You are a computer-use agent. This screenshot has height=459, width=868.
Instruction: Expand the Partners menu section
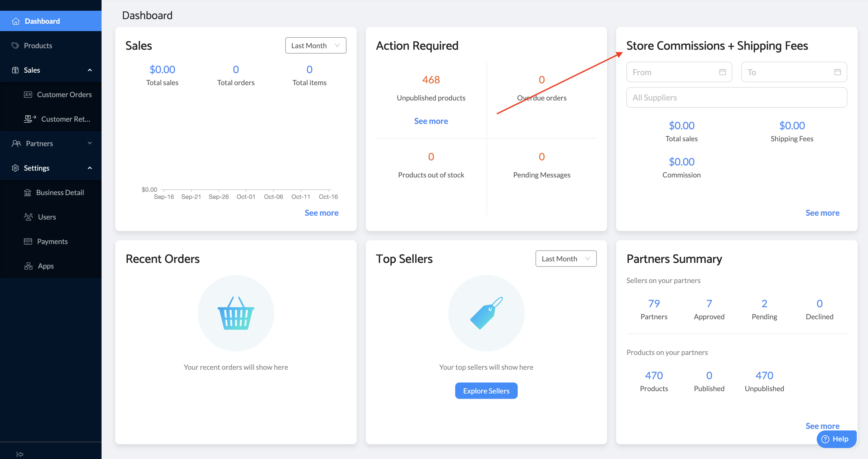point(90,144)
